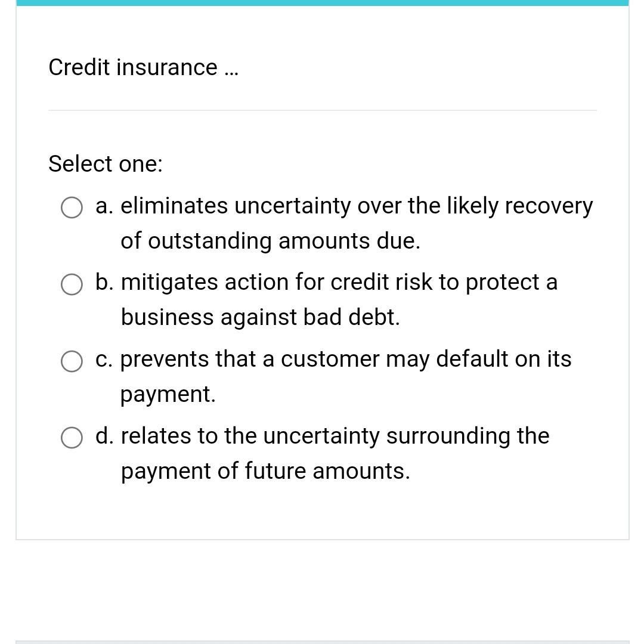
Task: Choose answer about preventing customer payment default
Action: pyautogui.click(x=72, y=361)
